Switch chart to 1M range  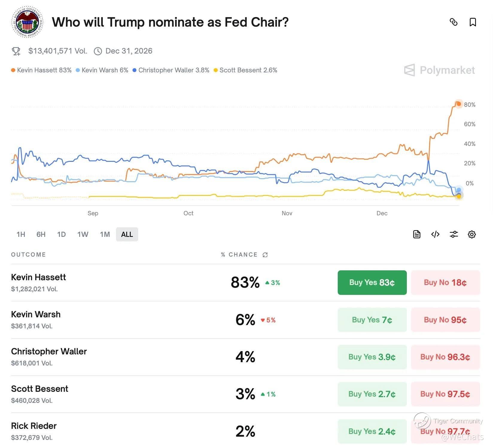(105, 234)
